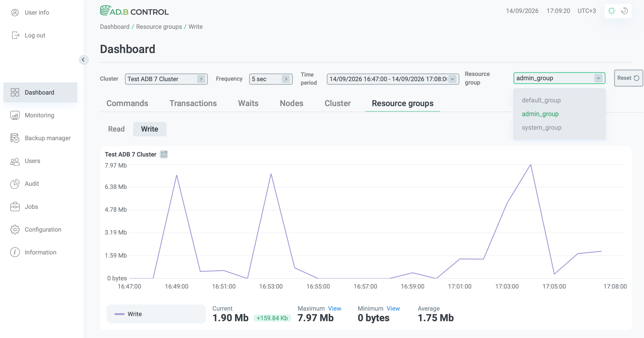
Task: Toggle the Write series legend
Action: [156, 314]
